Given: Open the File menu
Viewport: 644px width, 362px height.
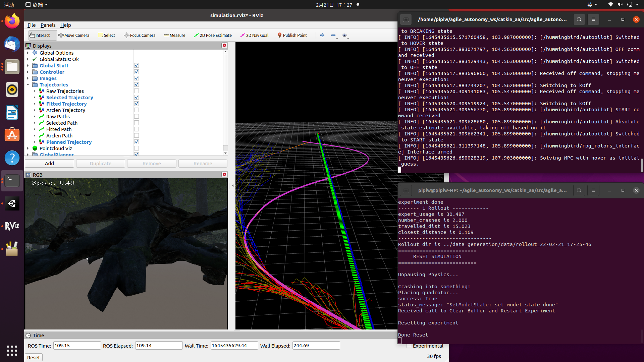Looking at the screenshot, I should click(32, 25).
